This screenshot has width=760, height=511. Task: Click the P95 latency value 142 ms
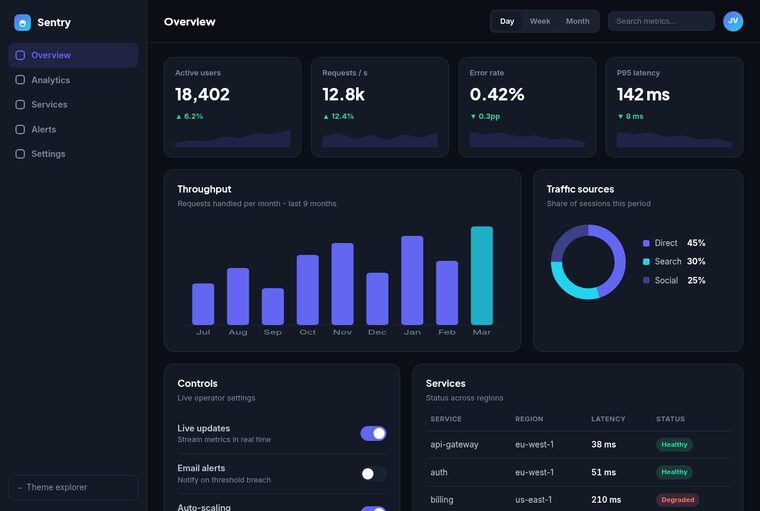tap(643, 95)
